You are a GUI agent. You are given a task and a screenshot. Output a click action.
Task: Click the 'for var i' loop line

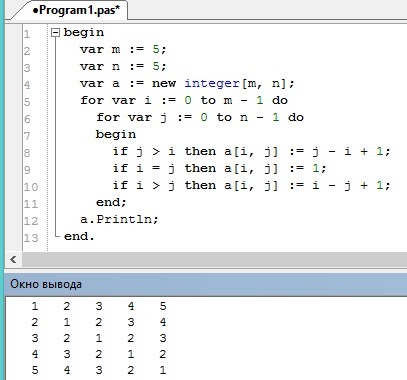click(184, 100)
